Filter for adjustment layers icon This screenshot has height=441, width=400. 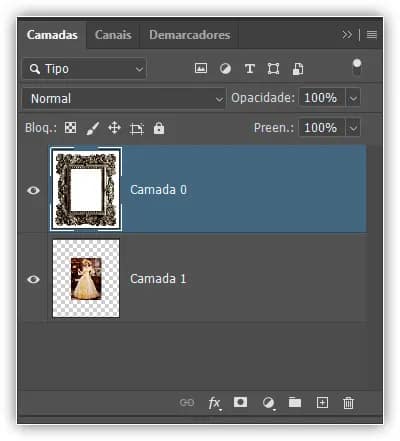click(225, 69)
